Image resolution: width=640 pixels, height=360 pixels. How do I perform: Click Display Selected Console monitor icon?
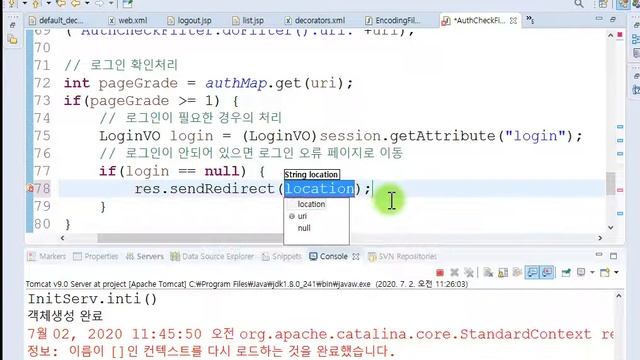(581, 272)
